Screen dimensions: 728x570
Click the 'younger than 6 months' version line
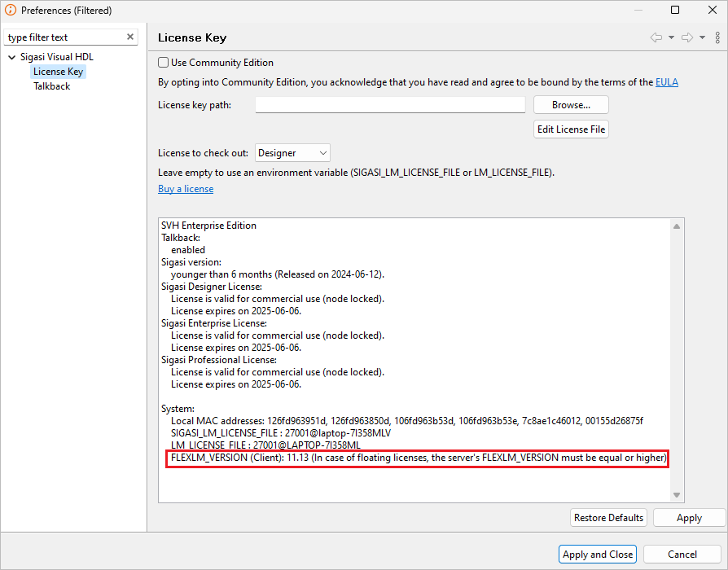pyautogui.click(x=277, y=274)
